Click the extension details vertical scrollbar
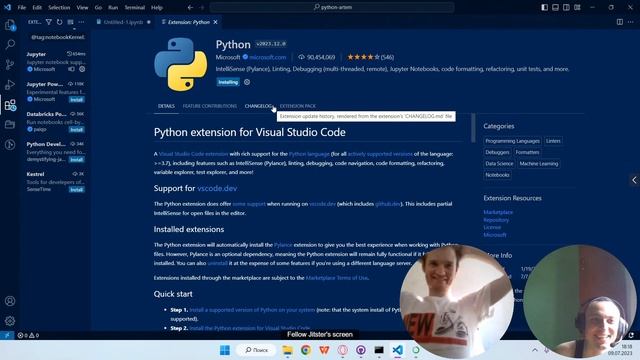Viewport: 640px width, 360px height. (473, 128)
